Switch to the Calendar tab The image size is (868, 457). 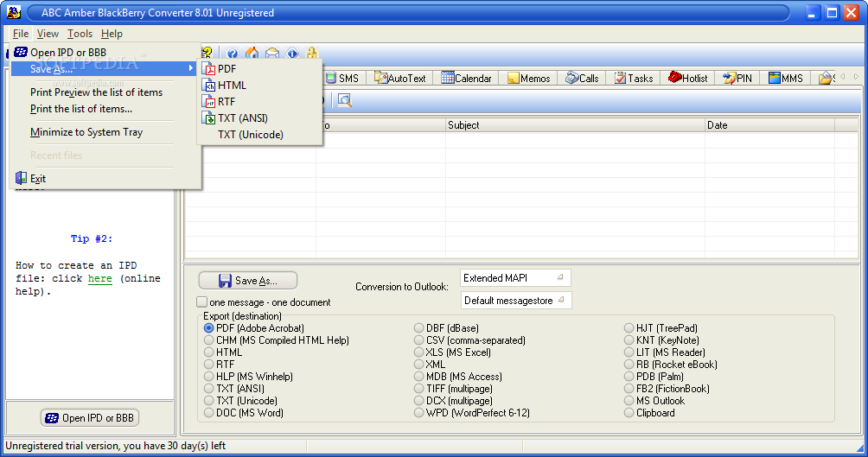[x=466, y=78]
